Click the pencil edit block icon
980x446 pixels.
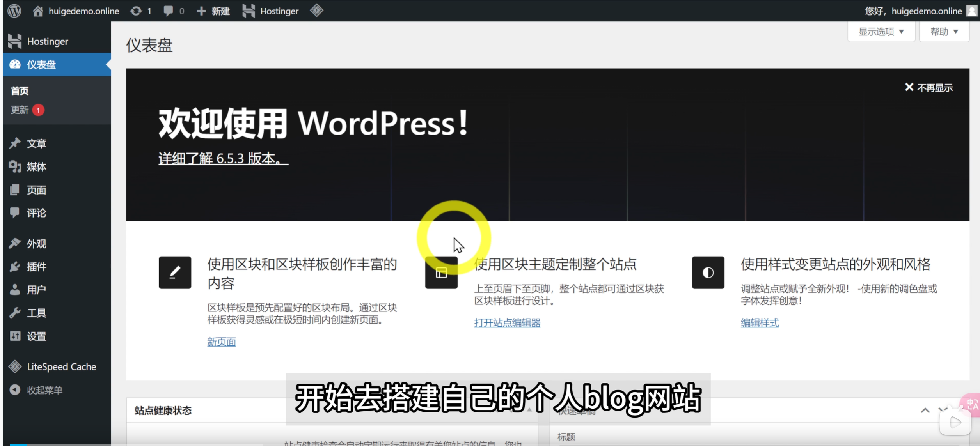[175, 272]
